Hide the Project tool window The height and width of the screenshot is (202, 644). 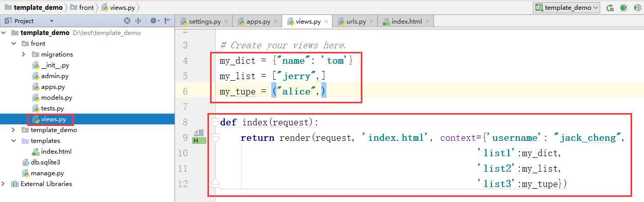click(167, 21)
